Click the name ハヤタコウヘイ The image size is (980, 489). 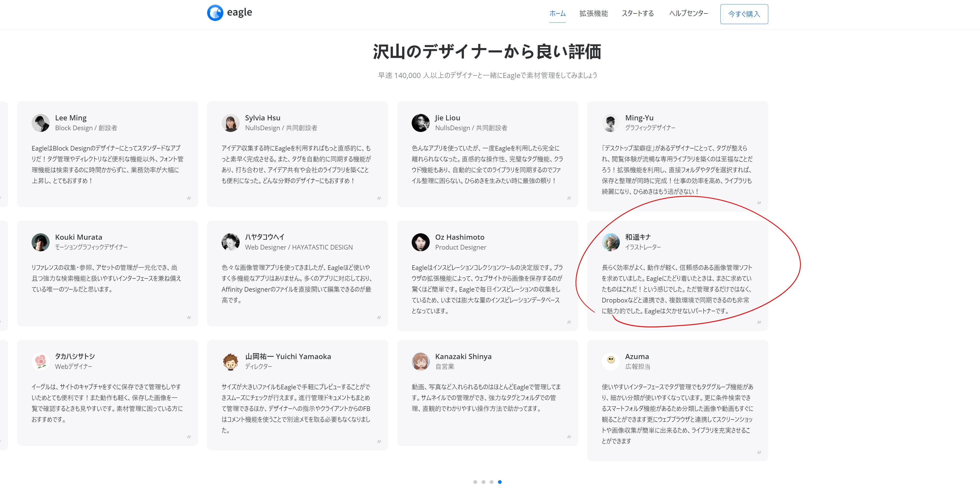(x=265, y=237)
